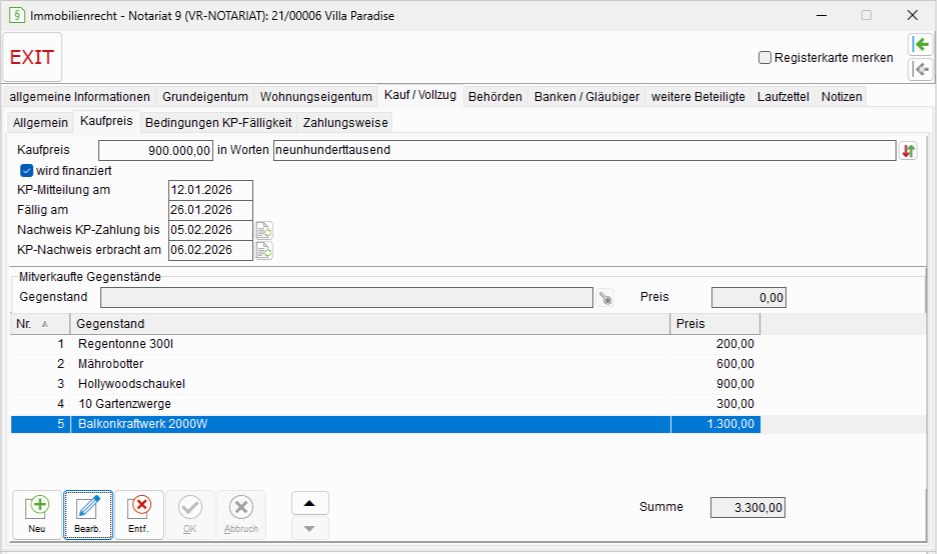Toggle the wird finanziert checkbox

coord(26,171)
